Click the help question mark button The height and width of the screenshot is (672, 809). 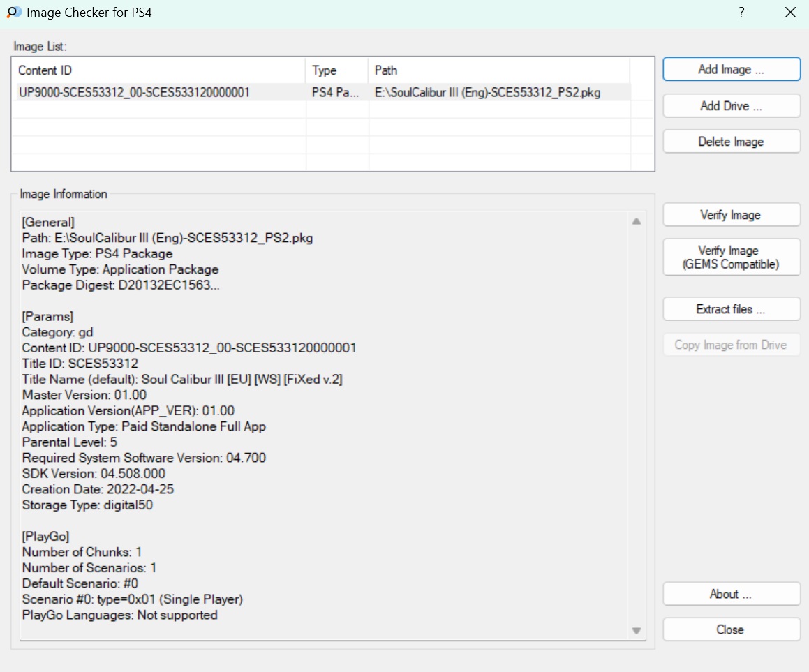click(x=741, y=13)
